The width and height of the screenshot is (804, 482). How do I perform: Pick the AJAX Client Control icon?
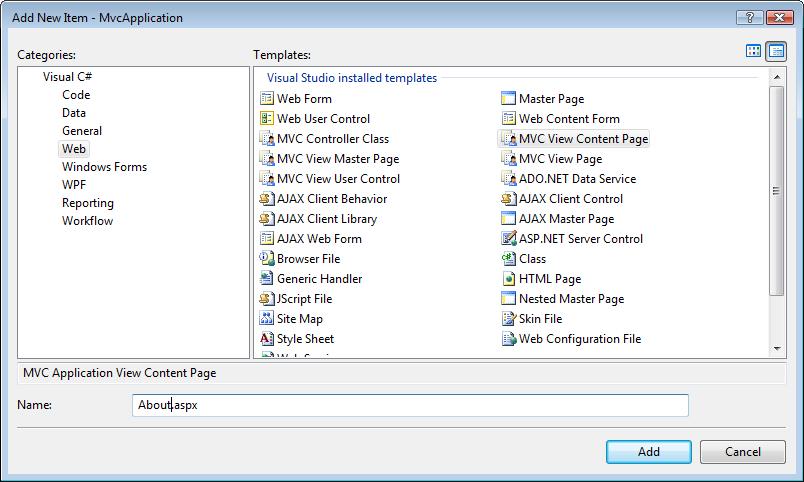point(508,198)
